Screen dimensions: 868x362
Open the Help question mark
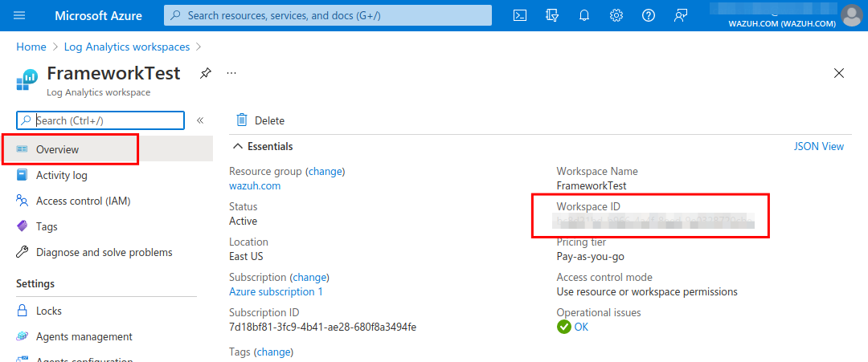point(649,15)
